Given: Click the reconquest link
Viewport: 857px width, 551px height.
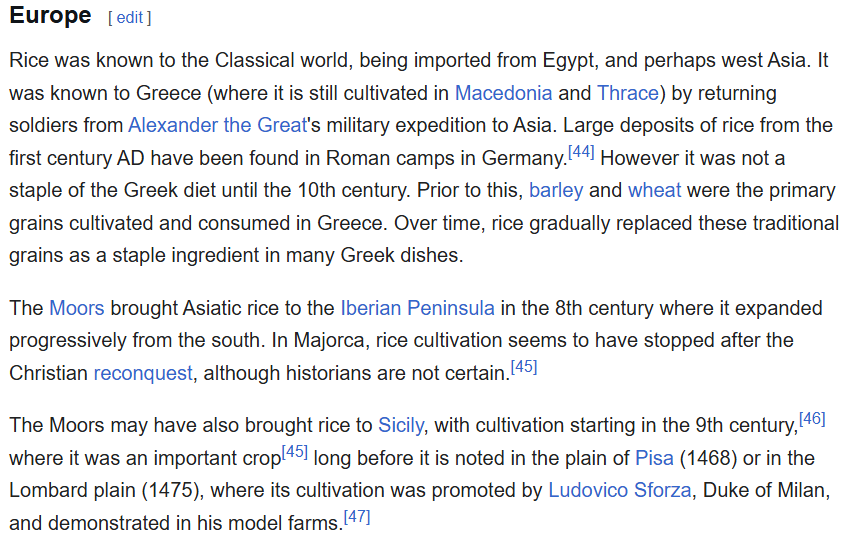Looking at the screenshot, I should 143,373.
